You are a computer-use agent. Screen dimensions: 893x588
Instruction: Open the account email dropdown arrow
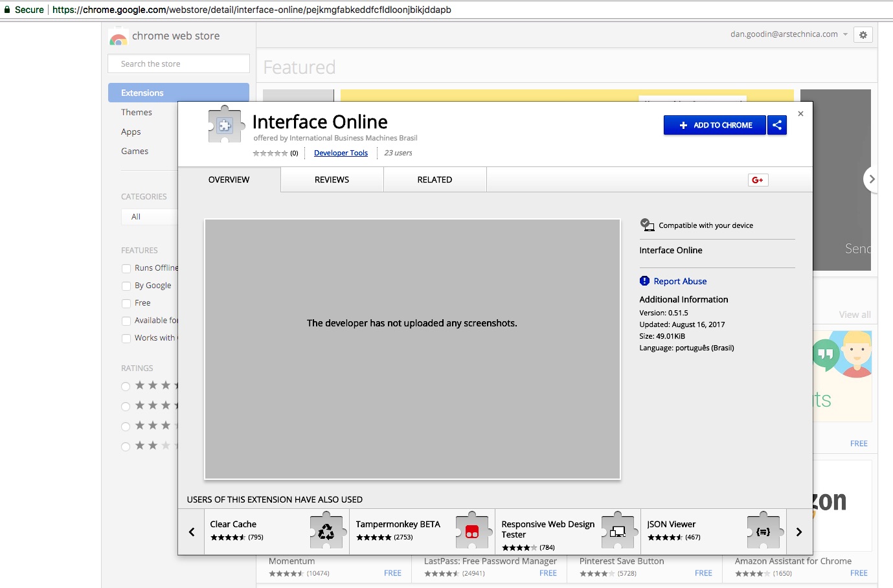click(x=845, y=34)
